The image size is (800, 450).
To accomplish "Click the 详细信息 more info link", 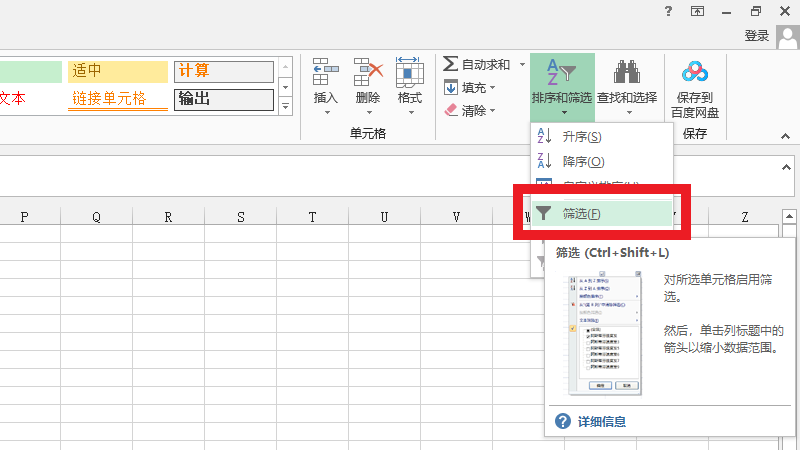I will 603,421.
